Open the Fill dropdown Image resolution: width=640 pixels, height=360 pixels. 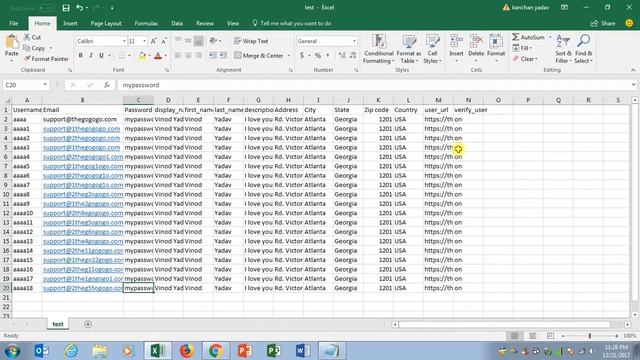(523, 48)
